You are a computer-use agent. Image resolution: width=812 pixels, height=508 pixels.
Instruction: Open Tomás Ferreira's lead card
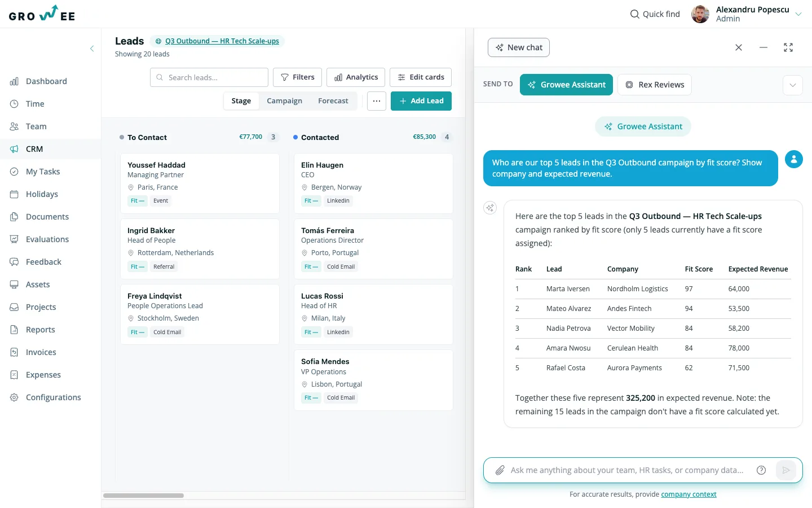pos(373,249)
